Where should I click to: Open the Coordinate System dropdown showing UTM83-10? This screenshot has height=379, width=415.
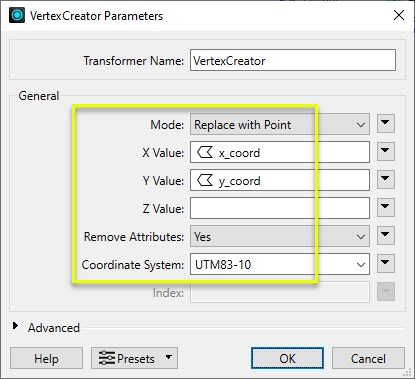tap(280, 264)
